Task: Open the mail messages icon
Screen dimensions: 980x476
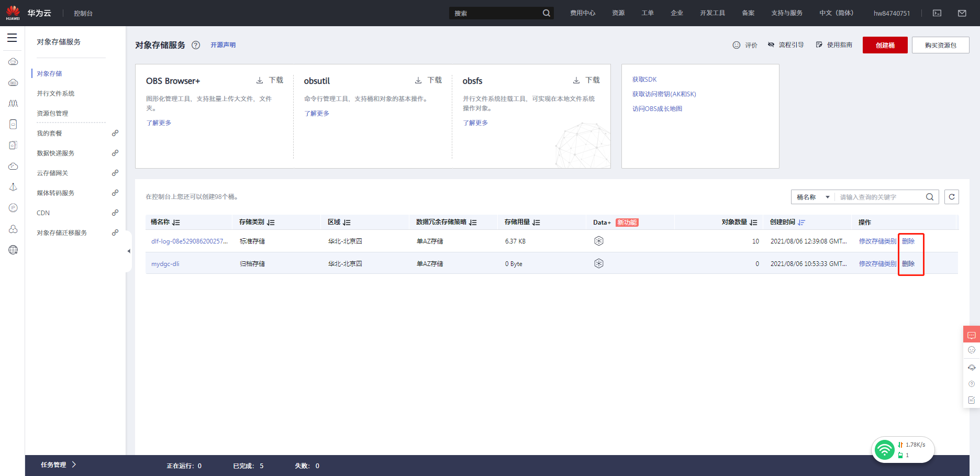Action: tap(962, 13)
